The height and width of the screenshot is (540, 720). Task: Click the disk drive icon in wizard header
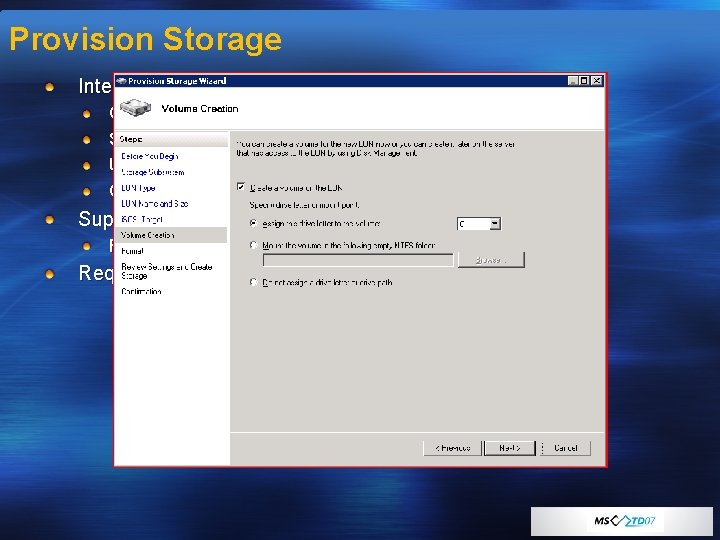135,108
